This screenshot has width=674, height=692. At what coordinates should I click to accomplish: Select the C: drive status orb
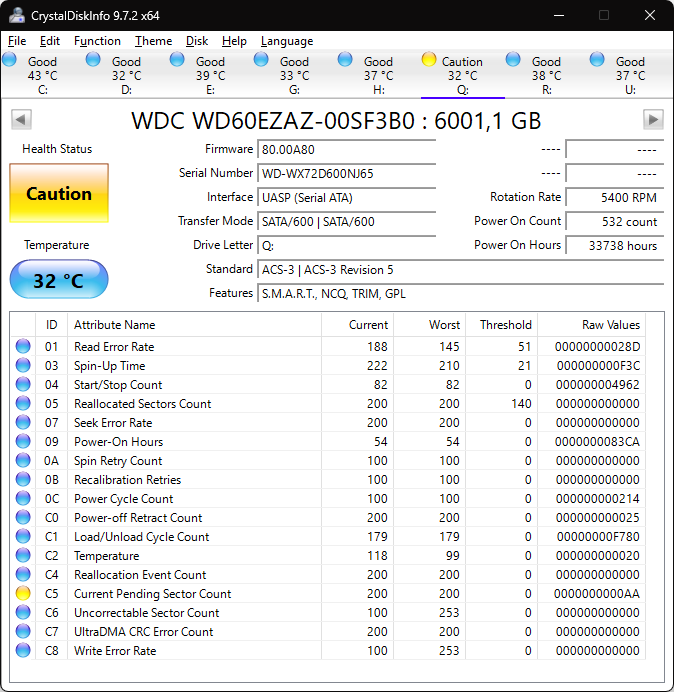(10, 60)
